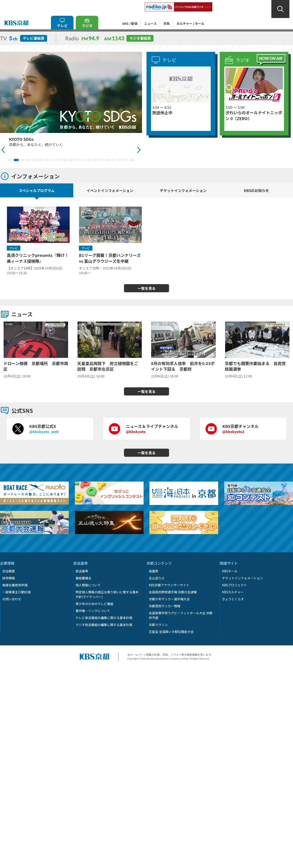Open 番組審議会 footer link
Viewport: 293px width, 868px height.
pyautogui.click(x=83, y=578)
